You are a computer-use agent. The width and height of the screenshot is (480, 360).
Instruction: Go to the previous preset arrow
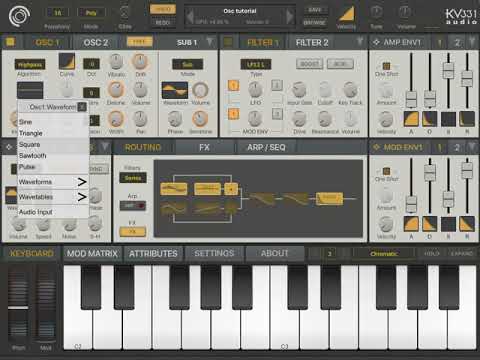pos(190,16)
